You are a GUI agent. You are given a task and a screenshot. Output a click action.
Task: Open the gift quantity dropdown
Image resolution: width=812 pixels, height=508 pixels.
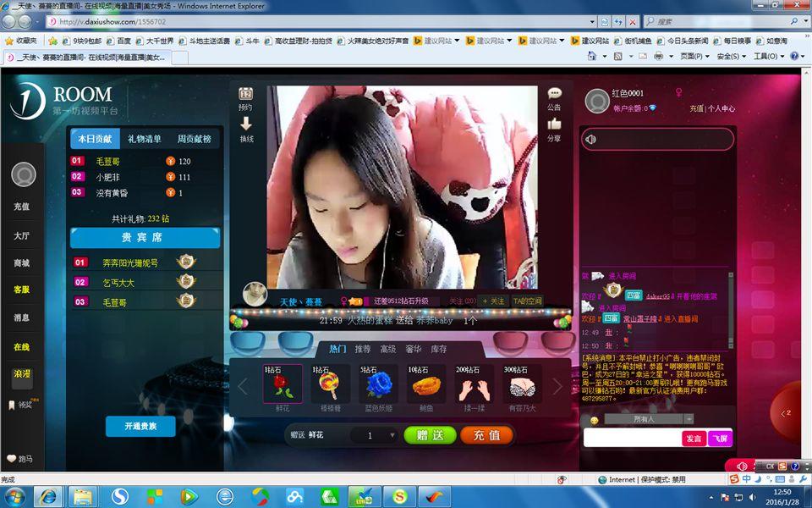click(x=392, y=435)
